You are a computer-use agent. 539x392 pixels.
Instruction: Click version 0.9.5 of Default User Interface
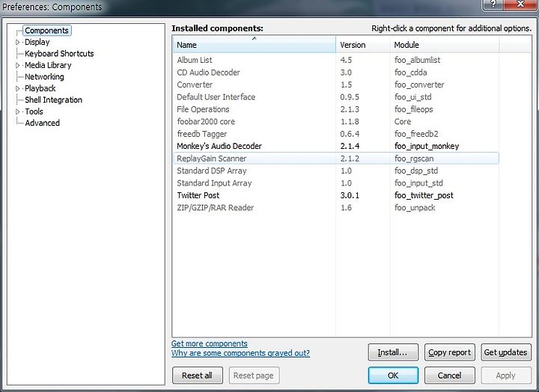coord(350,97)
